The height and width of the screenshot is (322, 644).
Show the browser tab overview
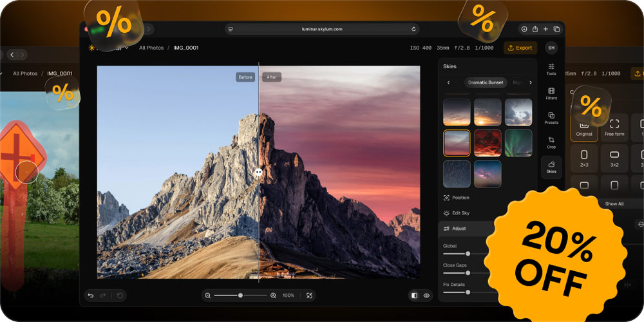556,29
